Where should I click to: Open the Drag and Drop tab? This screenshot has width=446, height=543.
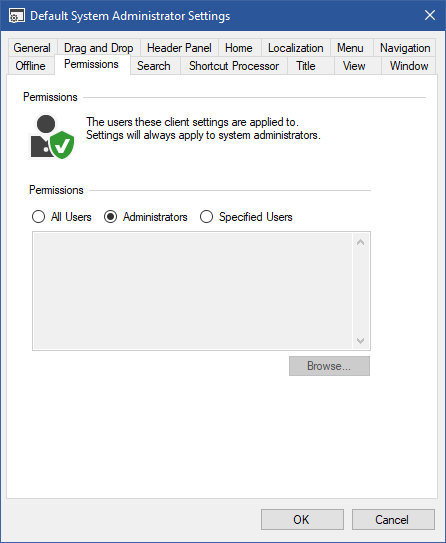pyautogui.click(x=99, y=48)
